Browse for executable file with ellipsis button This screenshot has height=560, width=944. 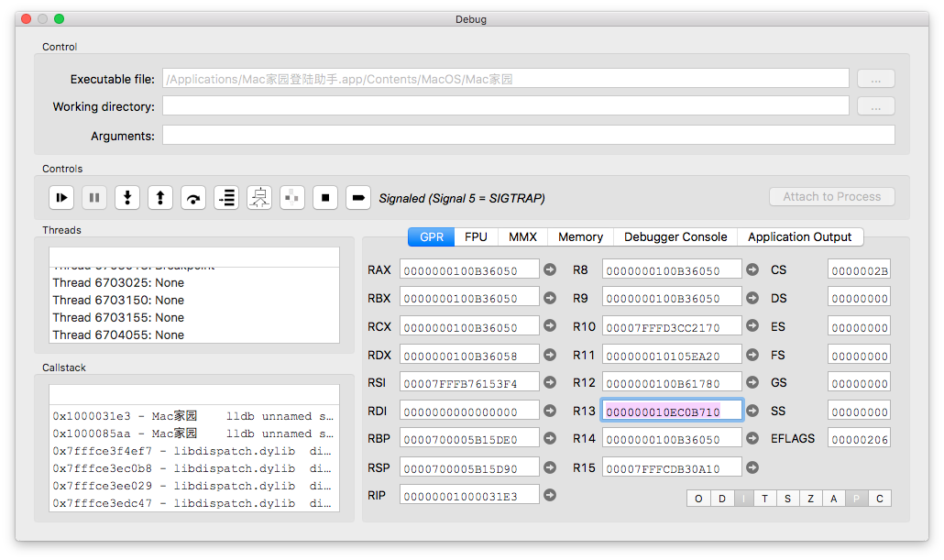pyautogui.click(x=875, y=79)
